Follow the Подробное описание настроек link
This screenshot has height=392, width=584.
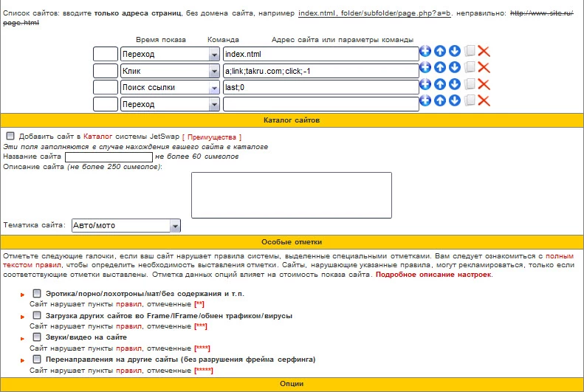click(x=433, y=275)
